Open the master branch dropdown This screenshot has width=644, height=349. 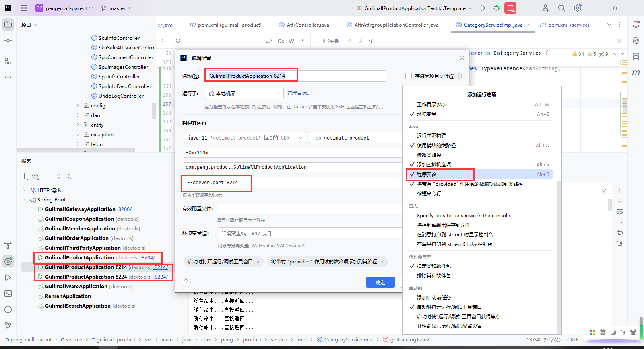[x=117, y=8]
